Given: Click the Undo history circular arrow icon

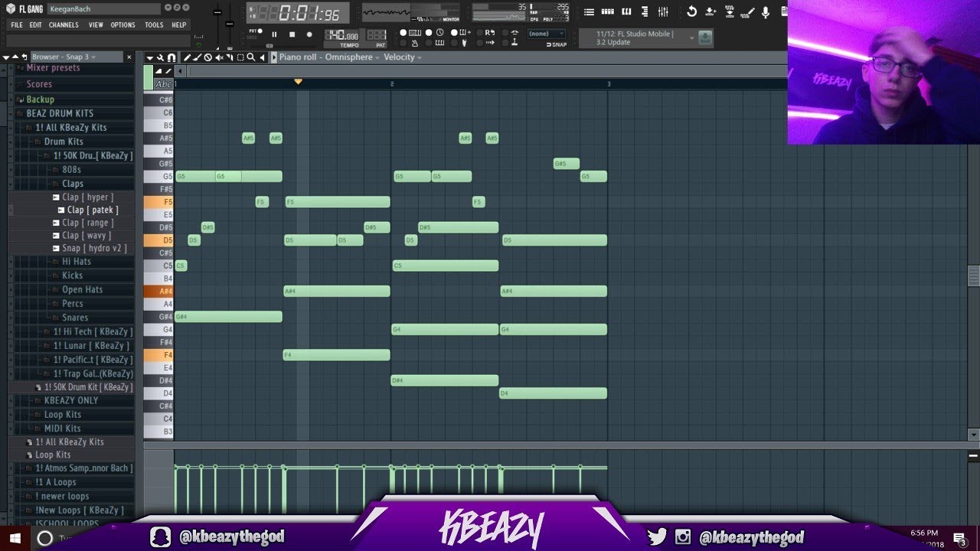Looking at the screenshot, I should pyautogui.click(x=691, y=12).
